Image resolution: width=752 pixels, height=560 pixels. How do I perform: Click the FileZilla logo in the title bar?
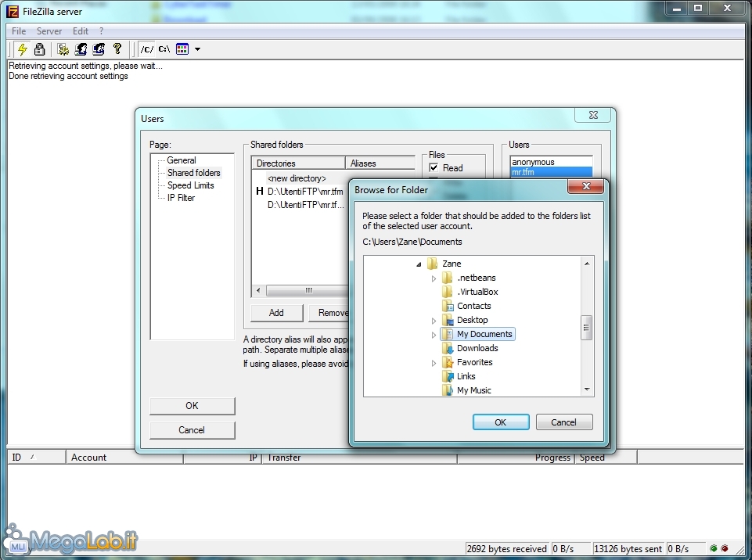point(13,12)
